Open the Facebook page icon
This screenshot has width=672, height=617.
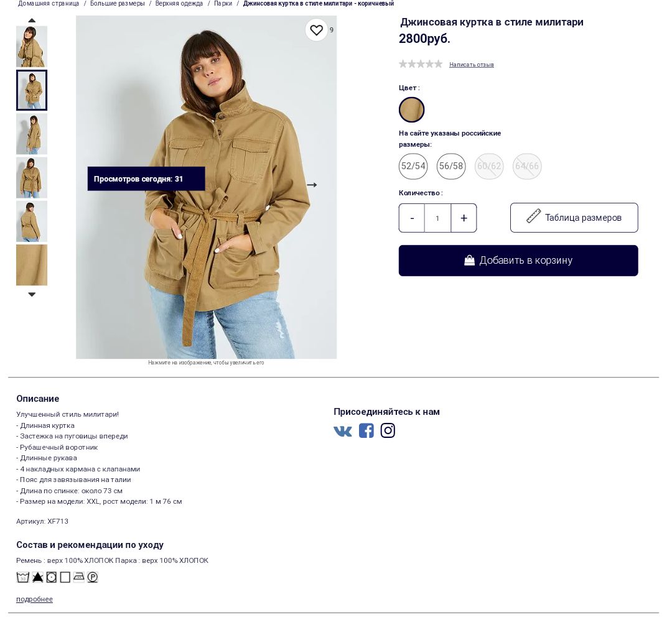[366, 430]
